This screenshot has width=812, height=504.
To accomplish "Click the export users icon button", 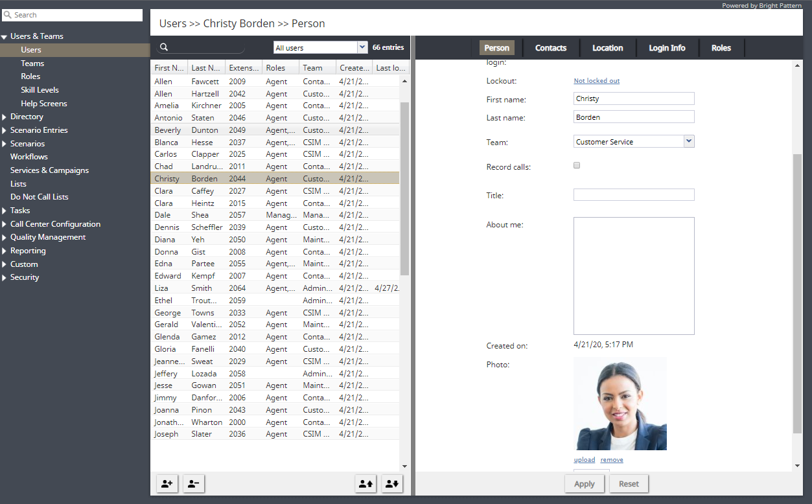I will point(392,483).
